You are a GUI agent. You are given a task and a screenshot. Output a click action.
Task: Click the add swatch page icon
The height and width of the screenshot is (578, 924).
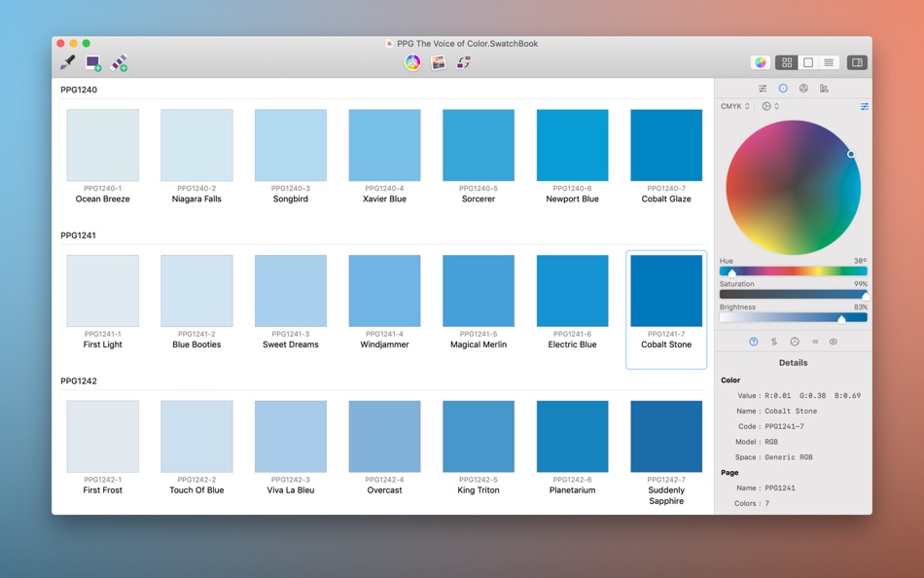(x=119, y=63)
